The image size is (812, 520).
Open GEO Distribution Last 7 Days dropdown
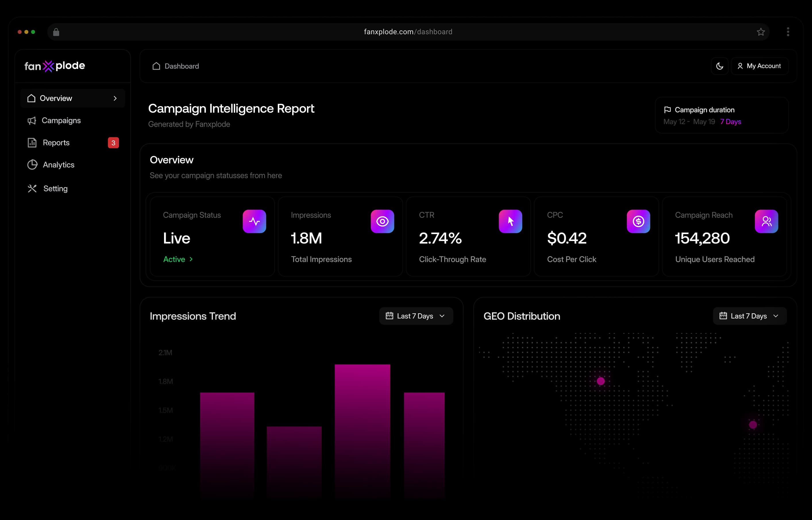(x=750, y=316)
